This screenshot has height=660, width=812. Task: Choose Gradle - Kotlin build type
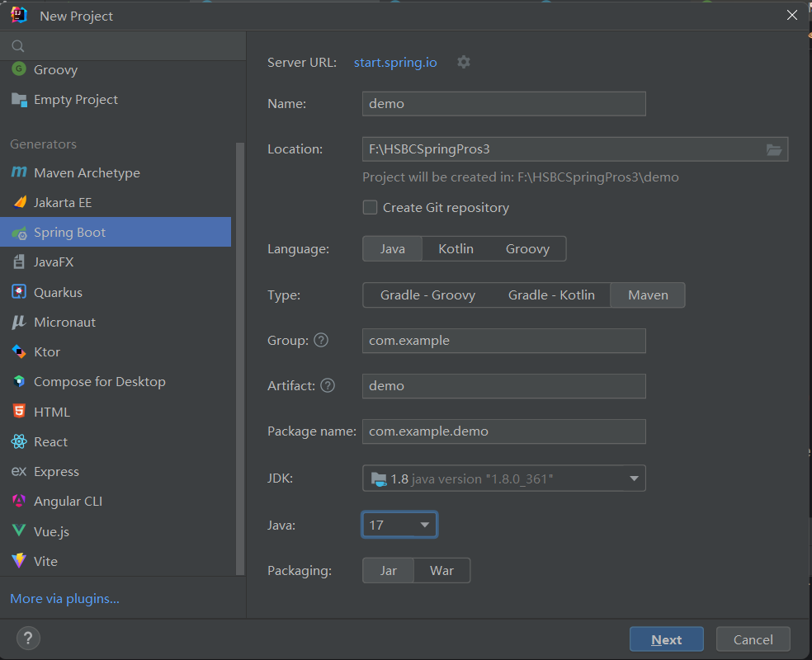[550, 295]
